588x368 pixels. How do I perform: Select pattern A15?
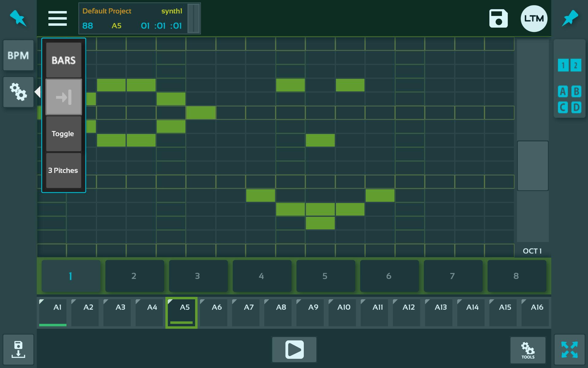tap(503, 312)
